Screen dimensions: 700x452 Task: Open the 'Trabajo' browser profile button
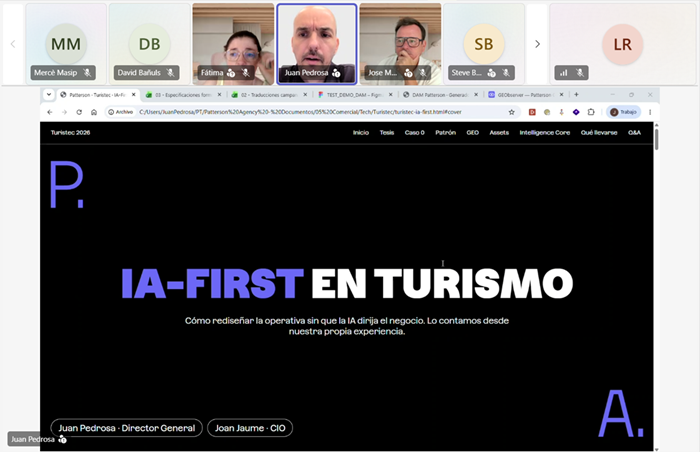624,112
